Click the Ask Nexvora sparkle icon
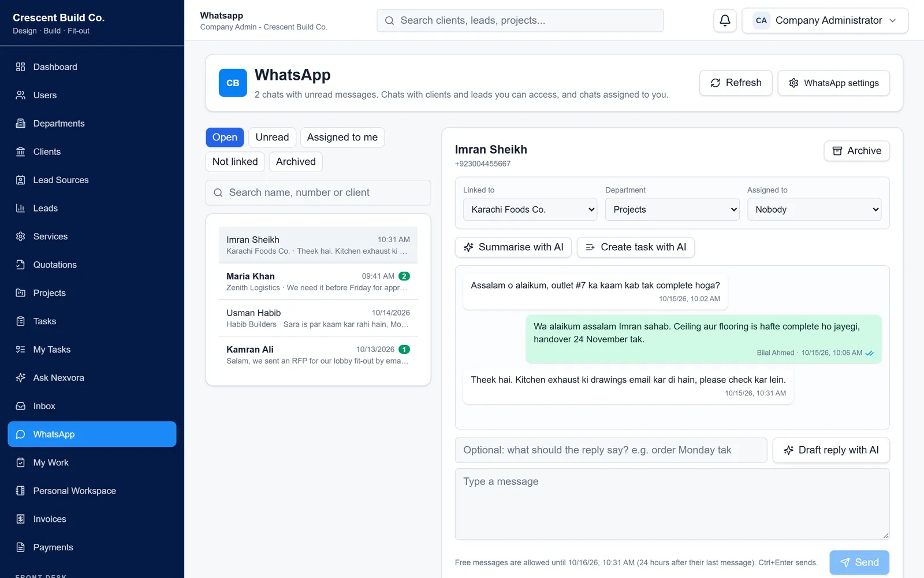Viewport: 924px width, 578px height. [x=21, y=378]
